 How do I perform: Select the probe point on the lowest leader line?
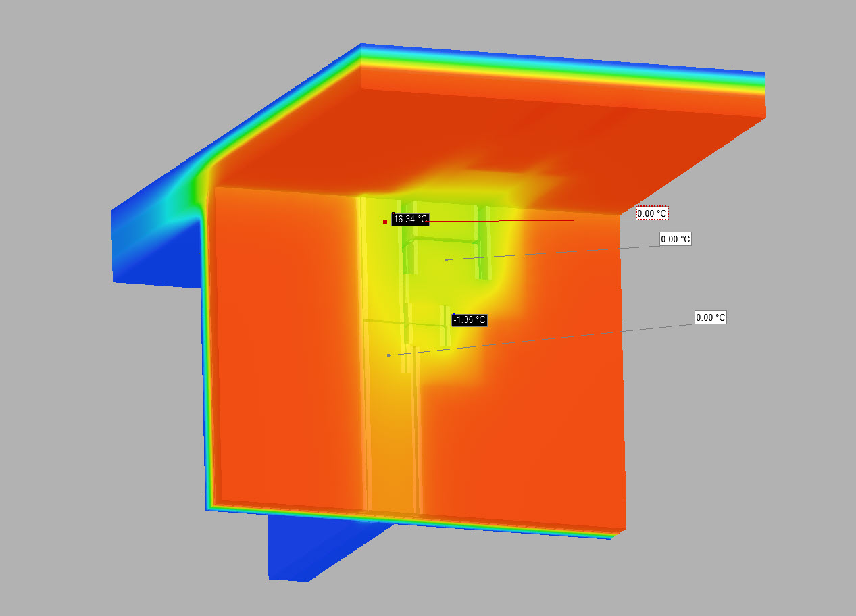[388, 355]
